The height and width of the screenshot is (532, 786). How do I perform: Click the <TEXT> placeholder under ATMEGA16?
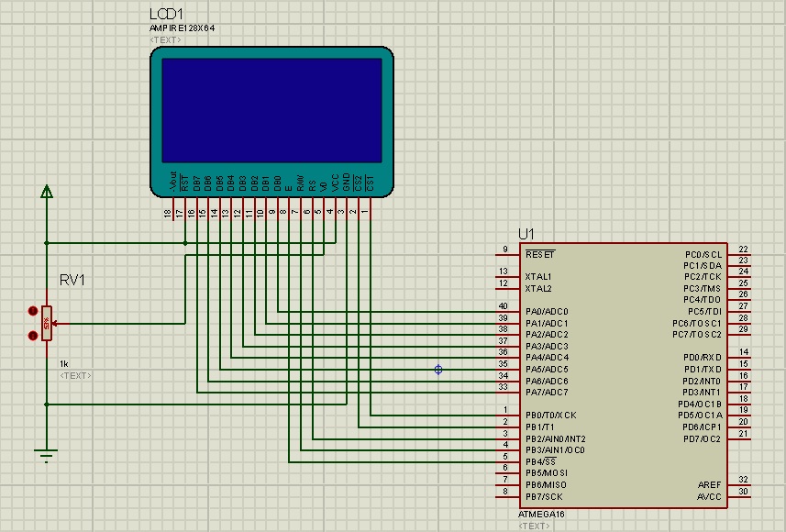pos(534,526)
